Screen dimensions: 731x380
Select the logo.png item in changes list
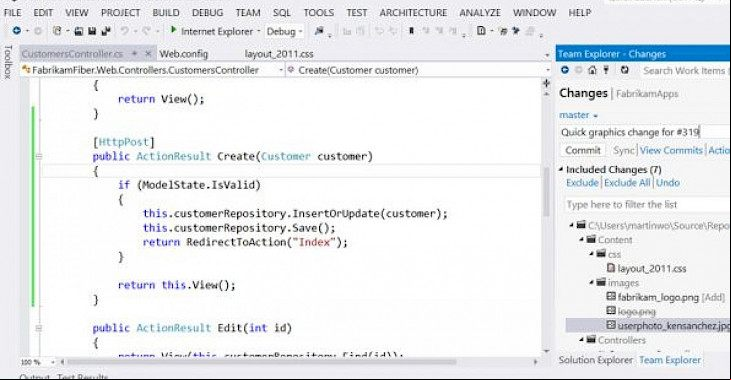tap(636, 311)
